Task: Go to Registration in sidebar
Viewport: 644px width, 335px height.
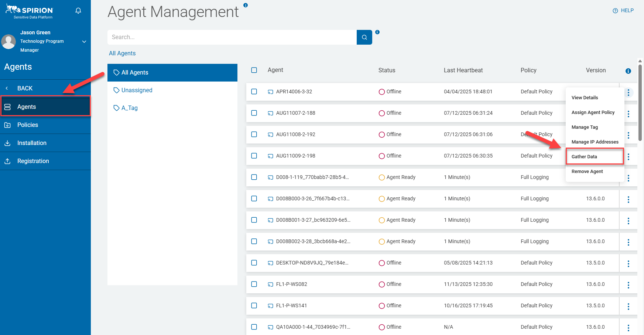Action: 33,161
